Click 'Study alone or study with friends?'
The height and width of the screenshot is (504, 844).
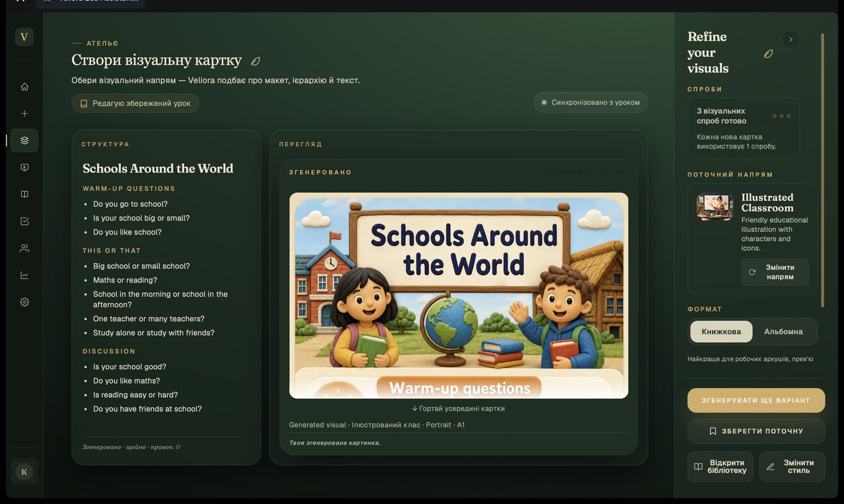click(154, 333)
